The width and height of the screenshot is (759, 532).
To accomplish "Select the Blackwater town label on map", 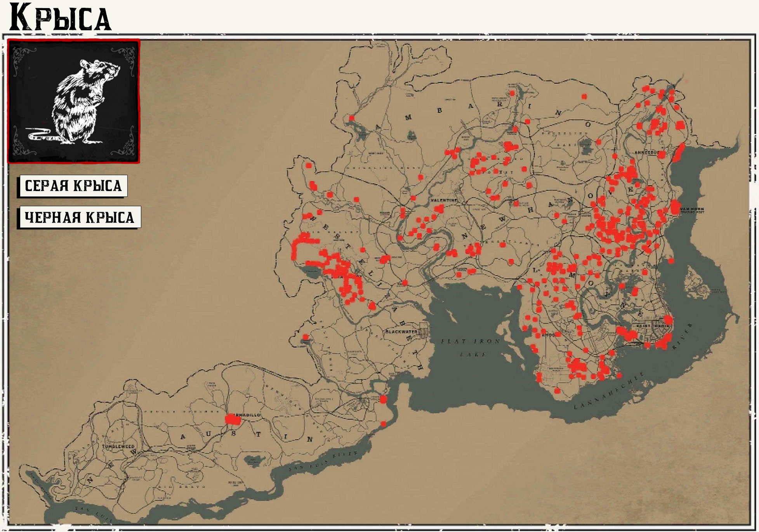I will tap(401, 332).
